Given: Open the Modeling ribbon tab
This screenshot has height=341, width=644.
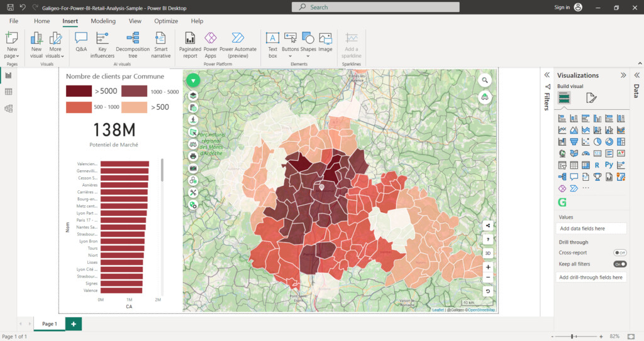Looking at the screenshot, I should pos(103,21).
